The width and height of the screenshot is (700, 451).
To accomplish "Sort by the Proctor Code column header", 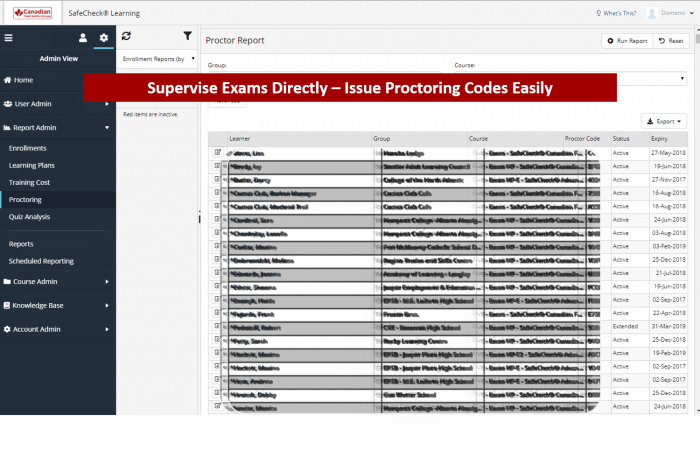I will pyautogui.click(x=587, y=139).
